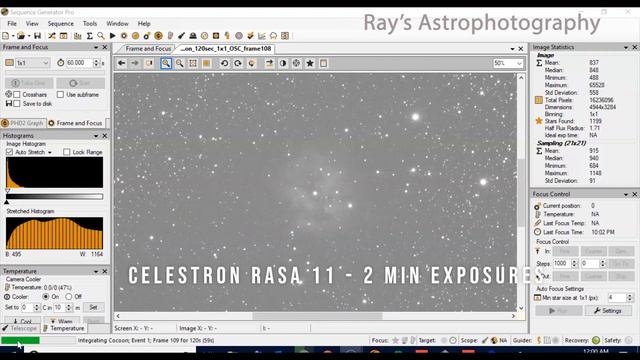640x360 pixels.
Task: Open the Image Statistics panel menu arrow
Action: coord(626,47)
